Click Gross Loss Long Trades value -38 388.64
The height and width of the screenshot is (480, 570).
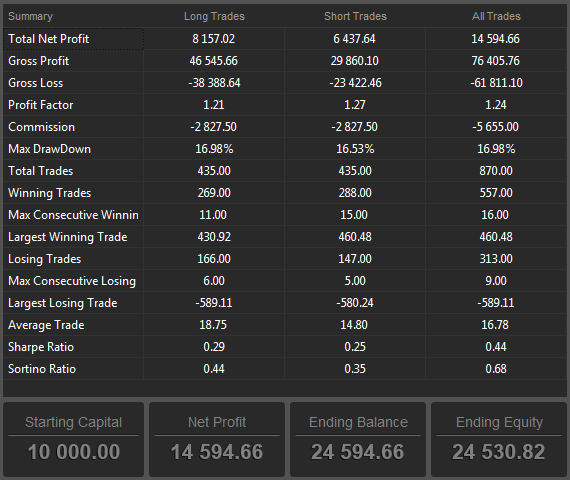[x=214, y=83]
